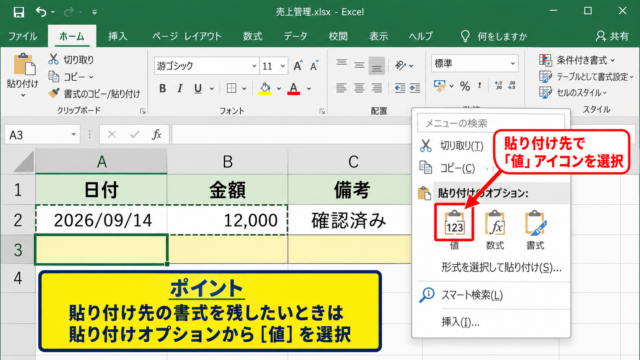The height and width of the screenshot is (360, 640).
Task: Click the increase font size icon
Action: [x=298, y=66]
